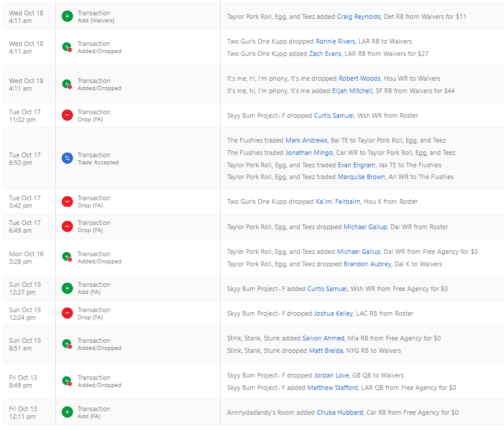Click the Elijah Mitchell player link
Viewport: 504px width, 430px height.
(353, 91)
